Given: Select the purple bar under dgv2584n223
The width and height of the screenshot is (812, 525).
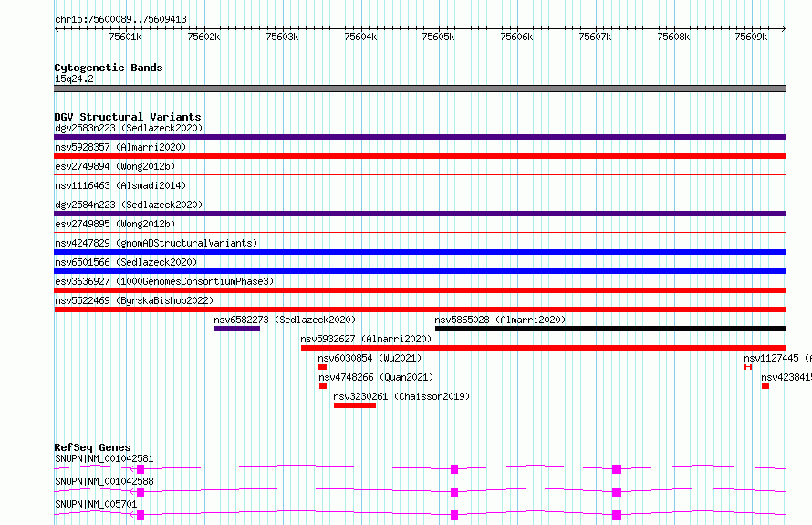Looking at the screenshot, I should 420,214.
